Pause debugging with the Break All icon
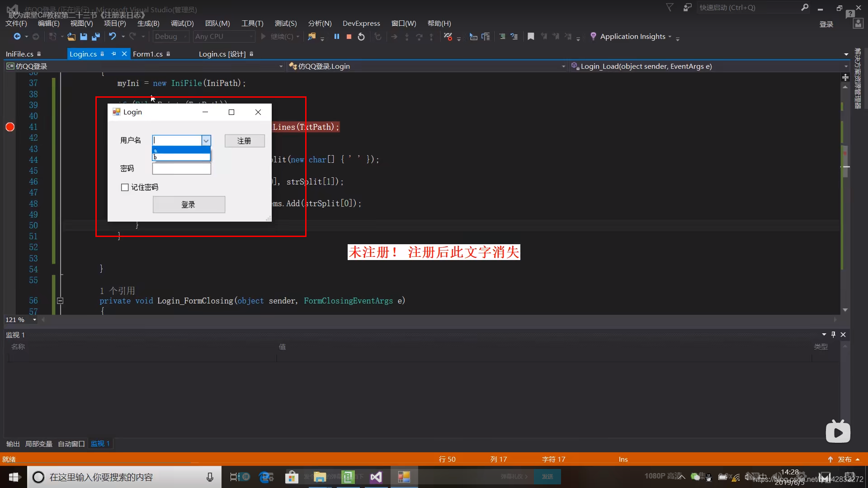Screen dimensions: 868x488 (337, 37)
